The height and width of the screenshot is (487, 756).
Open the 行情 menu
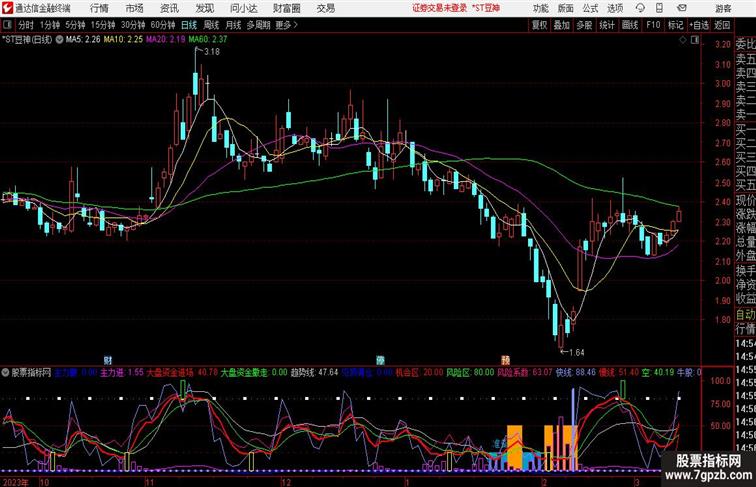(x=99, y=8)
